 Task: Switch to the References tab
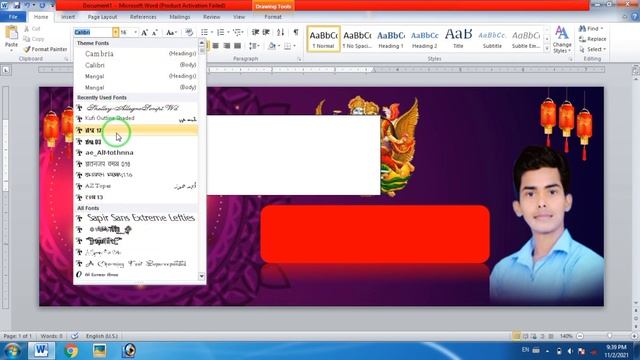(143, 17)
